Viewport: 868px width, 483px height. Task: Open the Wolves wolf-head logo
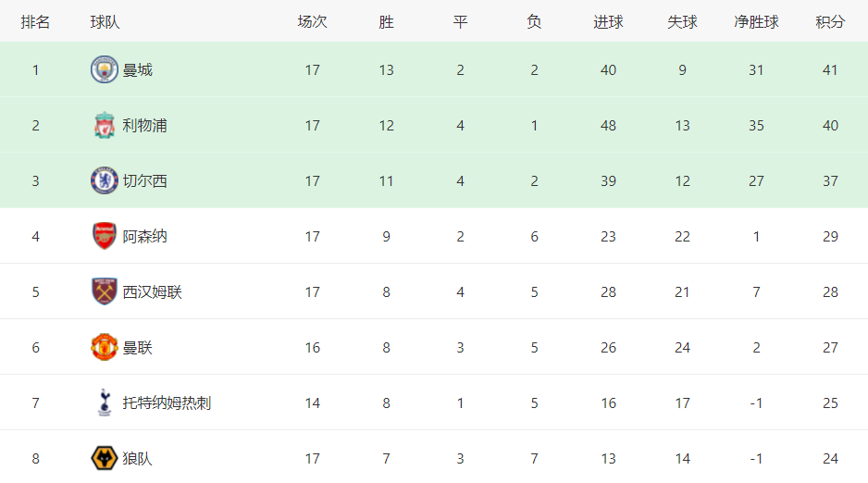[x=104, y=458]
